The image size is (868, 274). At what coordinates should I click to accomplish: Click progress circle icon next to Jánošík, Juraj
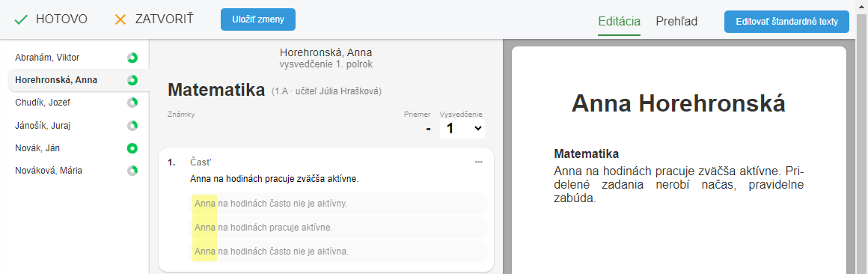(132, 126)
